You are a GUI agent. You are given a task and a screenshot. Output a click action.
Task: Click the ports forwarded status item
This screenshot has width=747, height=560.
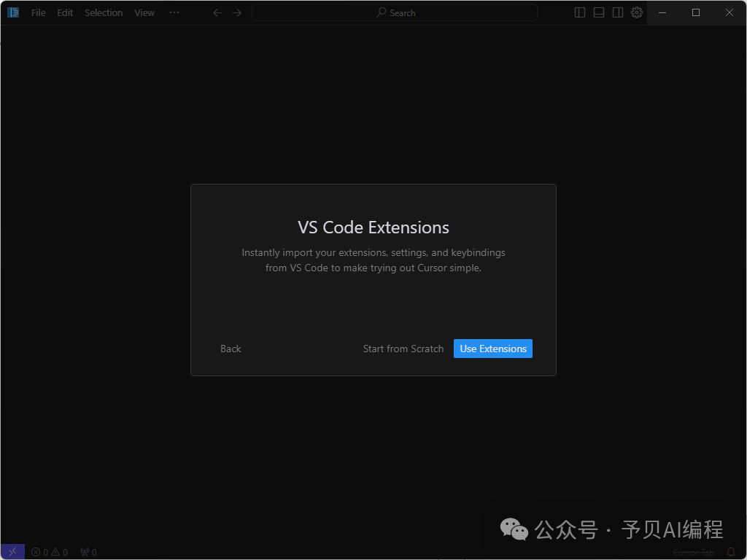(x=88, y=553)
